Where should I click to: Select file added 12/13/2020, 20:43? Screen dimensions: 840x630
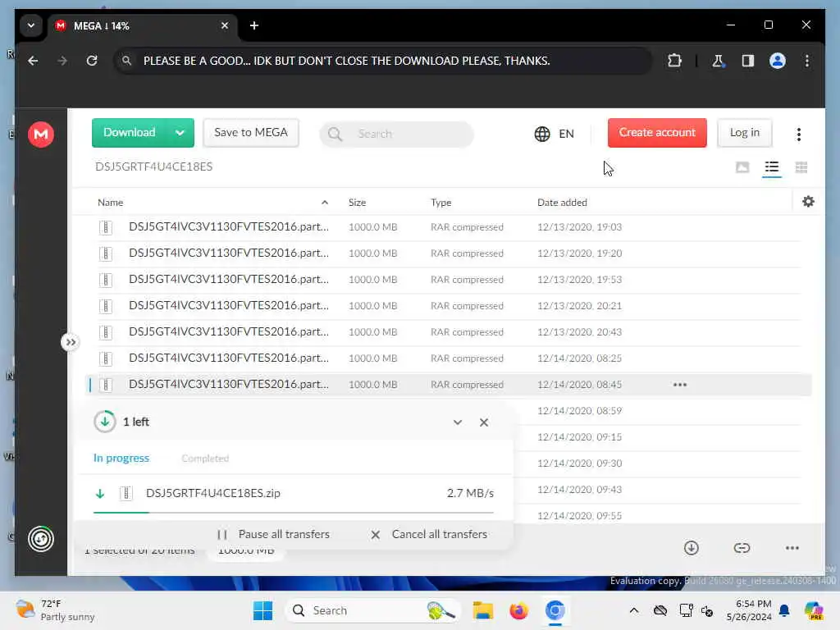(449, 332)
